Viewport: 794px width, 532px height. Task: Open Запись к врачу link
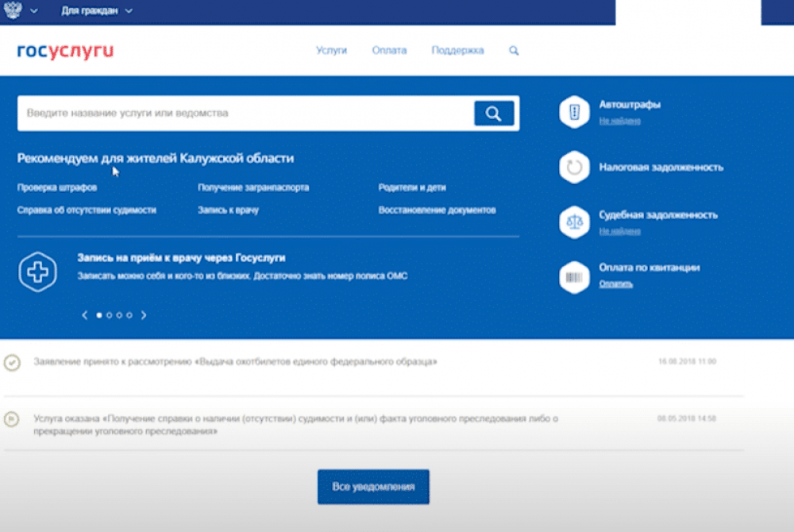pyautogui.click(x=229, y=210)
